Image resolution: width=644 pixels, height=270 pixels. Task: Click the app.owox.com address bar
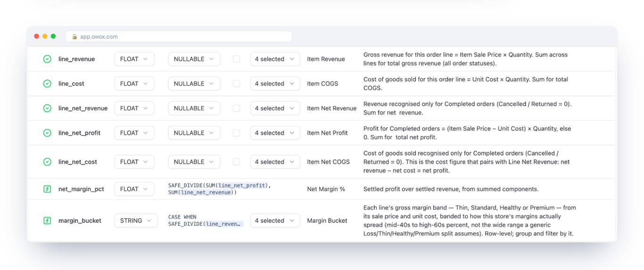click(179, 36)
